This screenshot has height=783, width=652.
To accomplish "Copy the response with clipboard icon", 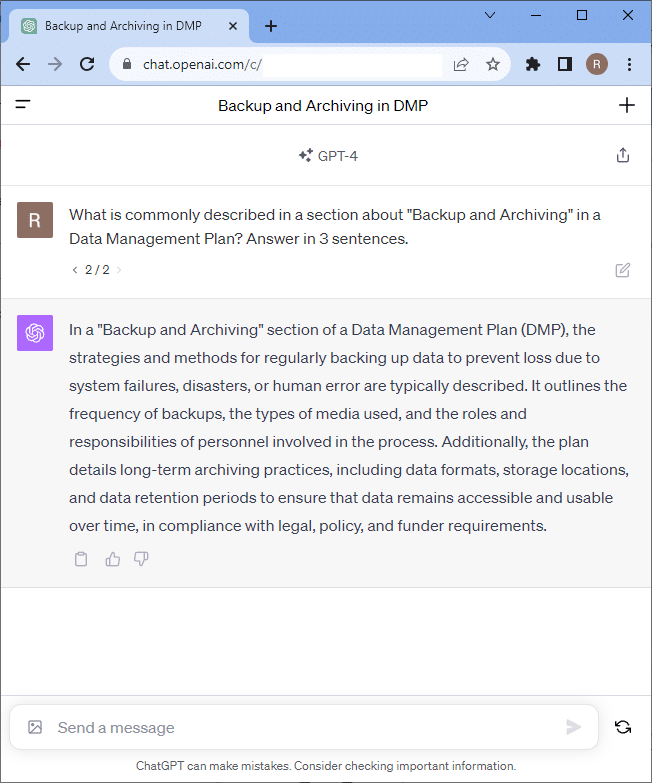I will pos(81,559).
